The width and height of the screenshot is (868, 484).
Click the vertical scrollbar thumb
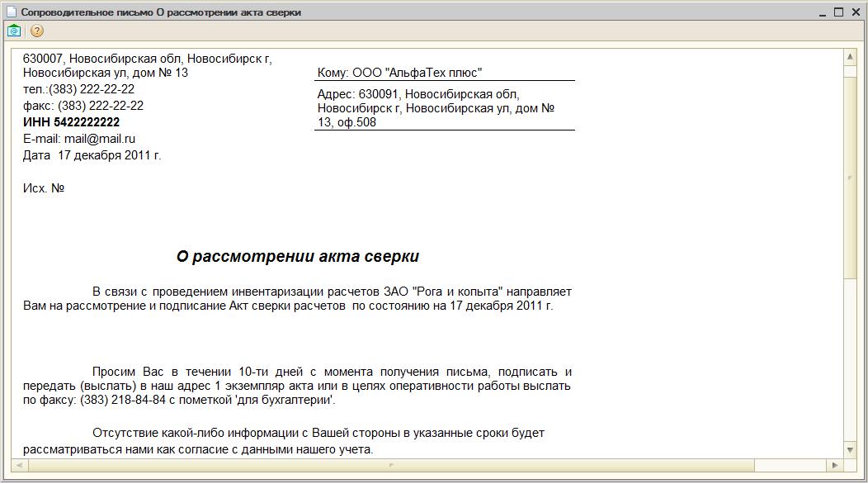click(850, 178)
